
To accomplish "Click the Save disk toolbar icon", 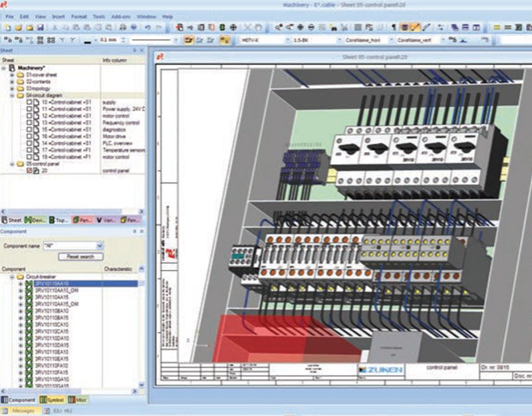I will [x=40, y=27].
